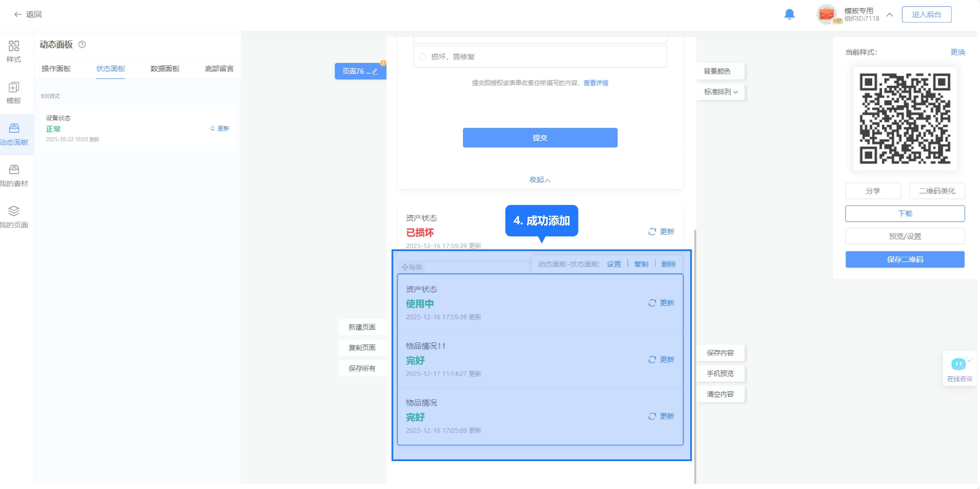Open the 模板 sidebar icon
This screenshot has height=489, width=980.
point(14,88)
